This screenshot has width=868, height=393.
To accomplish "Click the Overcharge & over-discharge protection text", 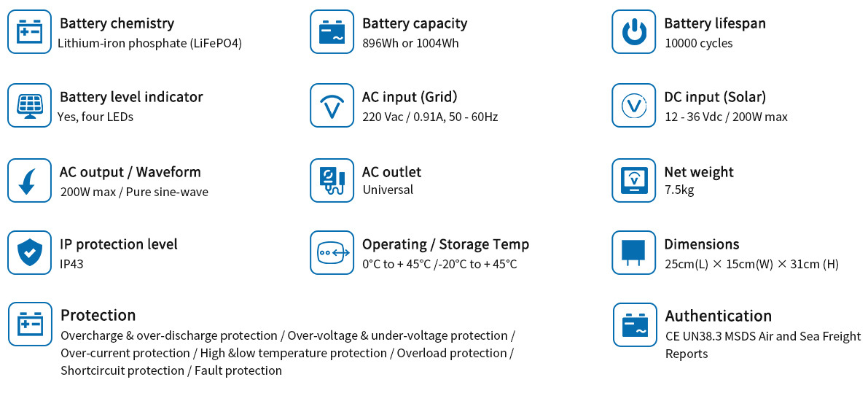I will point(169,335).
